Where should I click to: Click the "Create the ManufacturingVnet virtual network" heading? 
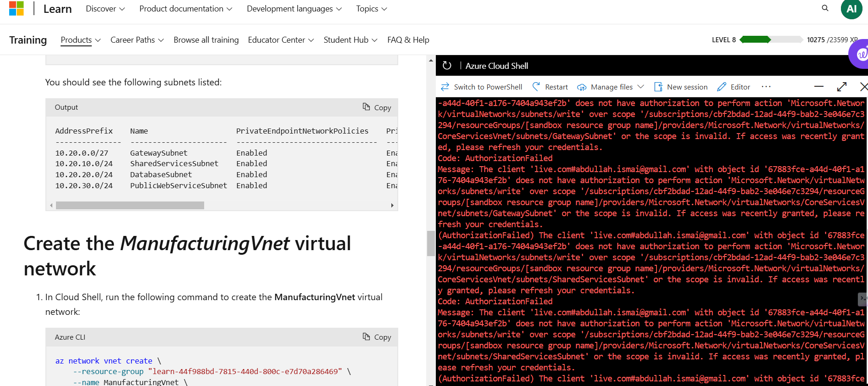tap(187, 256)
